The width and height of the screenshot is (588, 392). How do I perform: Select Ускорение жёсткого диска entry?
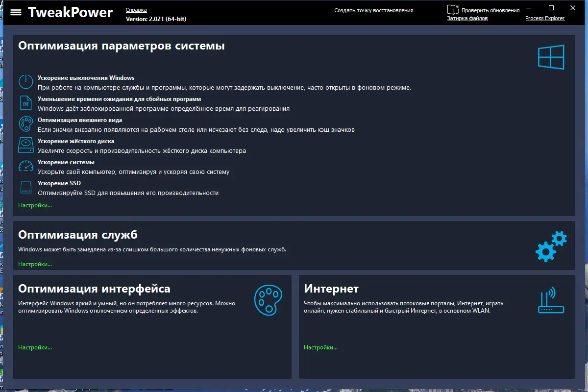(76, 141)
